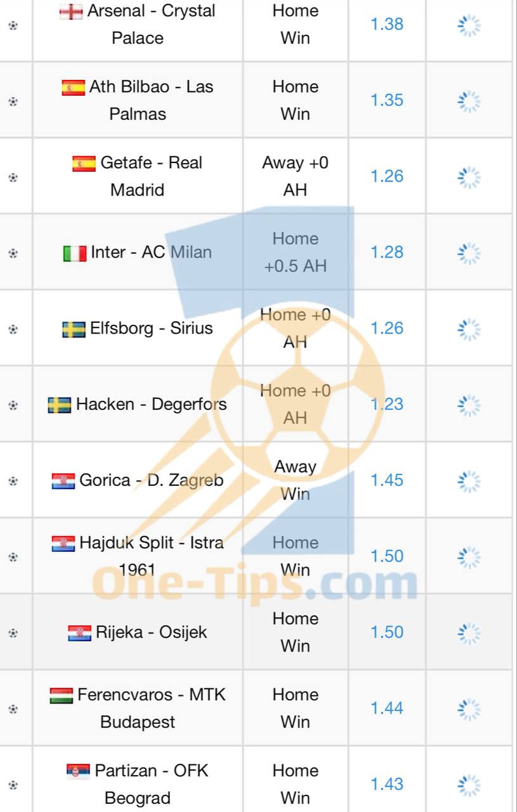The width and height of the screenshot is (517, 812).
Task: Select the 1.44 odds for Ferencvaros
Action: click(x=387, y=708)
